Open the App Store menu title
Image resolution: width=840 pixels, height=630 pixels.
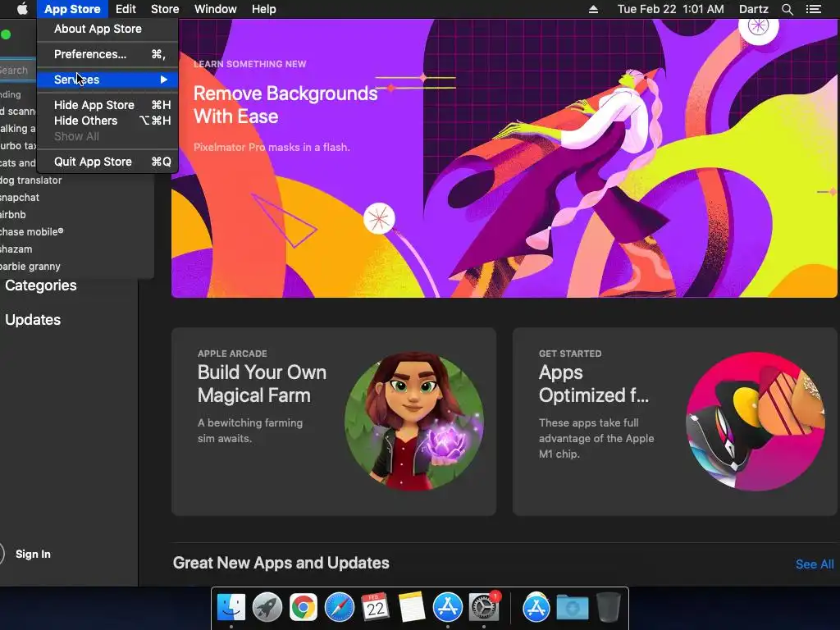[72, 9]
